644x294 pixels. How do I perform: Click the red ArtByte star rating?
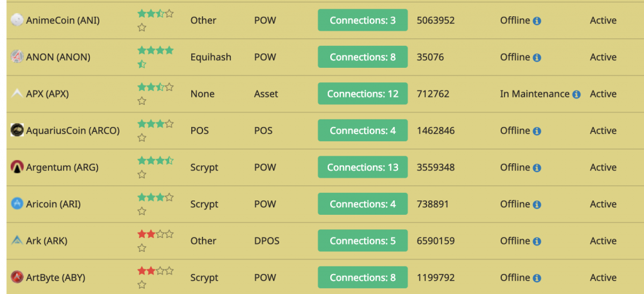[x=155, y=278]
